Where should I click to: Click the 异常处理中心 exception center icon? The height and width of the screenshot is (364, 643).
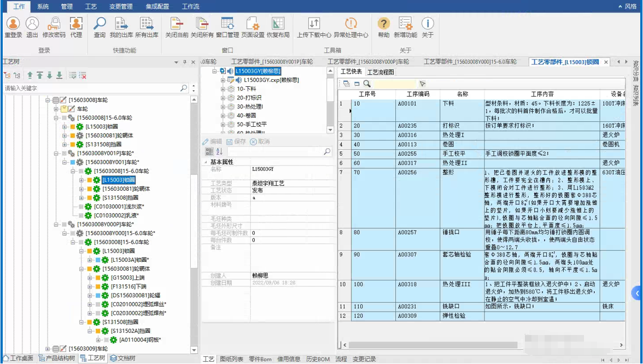click(351, 24)
